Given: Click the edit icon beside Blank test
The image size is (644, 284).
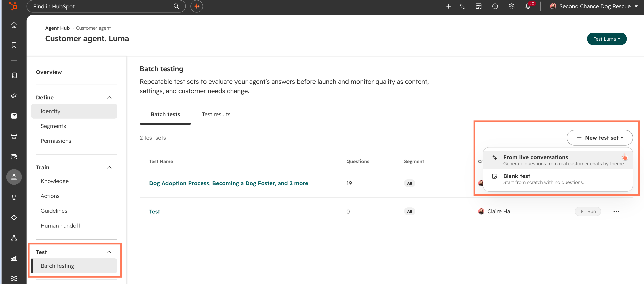Looking at the screenshot, I should point(495,176).
